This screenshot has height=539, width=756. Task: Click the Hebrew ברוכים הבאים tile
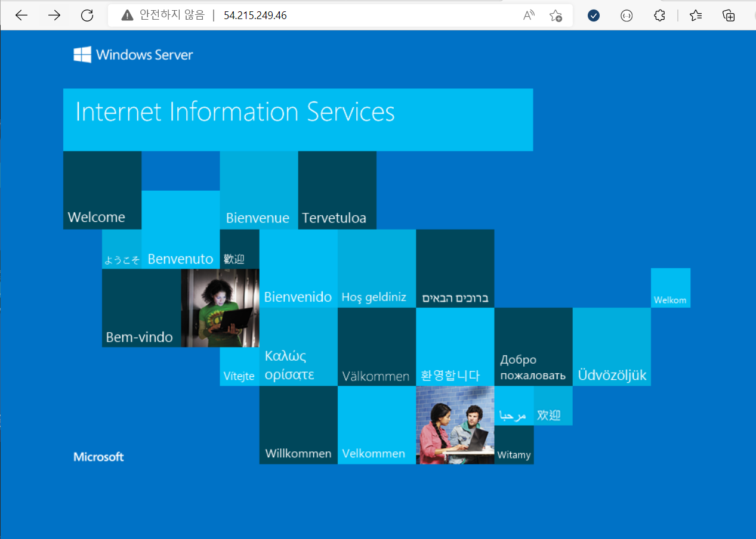[455, 268]
